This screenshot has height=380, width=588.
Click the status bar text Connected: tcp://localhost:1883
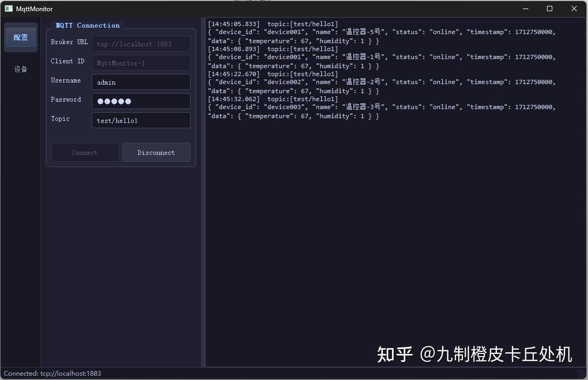click(53, 374)
